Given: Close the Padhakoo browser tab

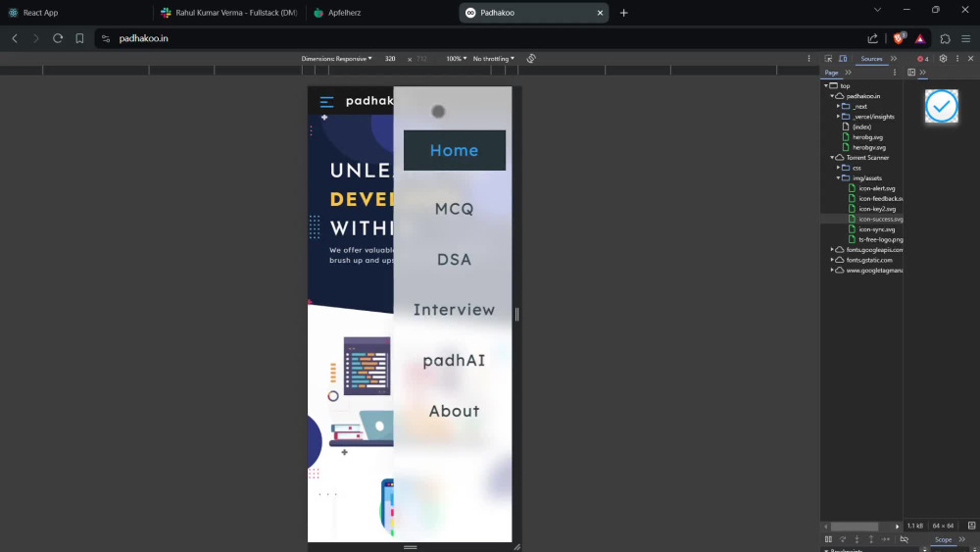Looking at the screenshot, I should (x=600, y=13).
